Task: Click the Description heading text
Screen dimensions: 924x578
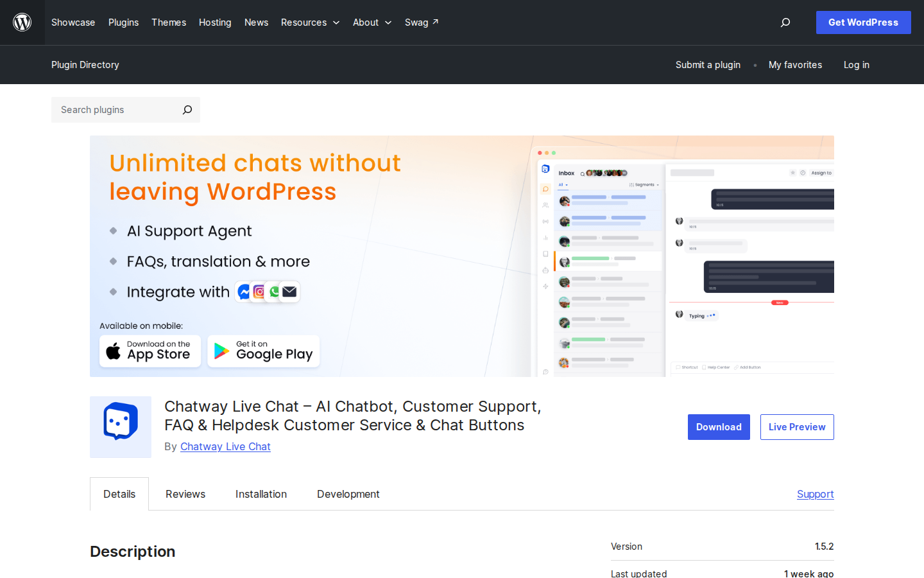Action: (133, 552)
